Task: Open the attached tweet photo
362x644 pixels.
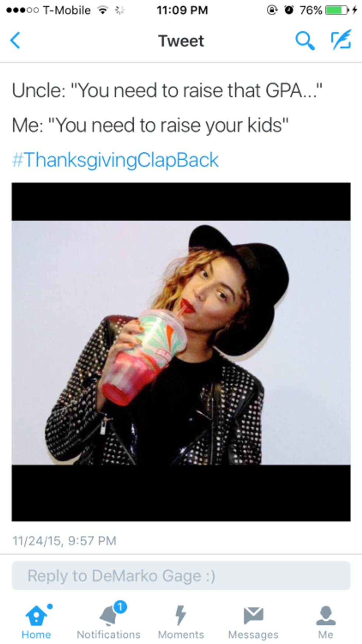Action: (181, 352)
